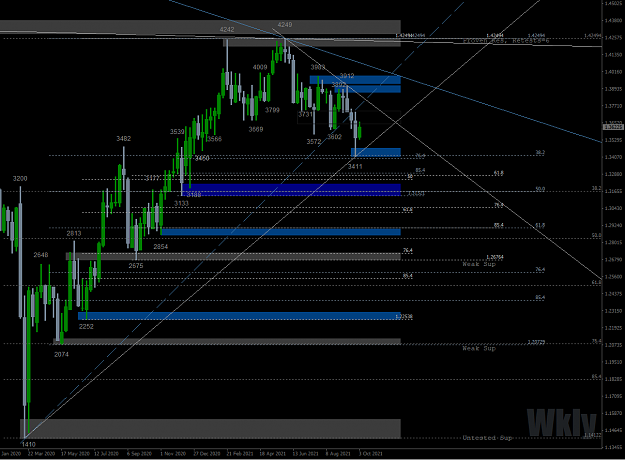The height and width of the screenshot is (460, 625).
Task: Click the 1.41350 price axis value
Action: [613, 55]
